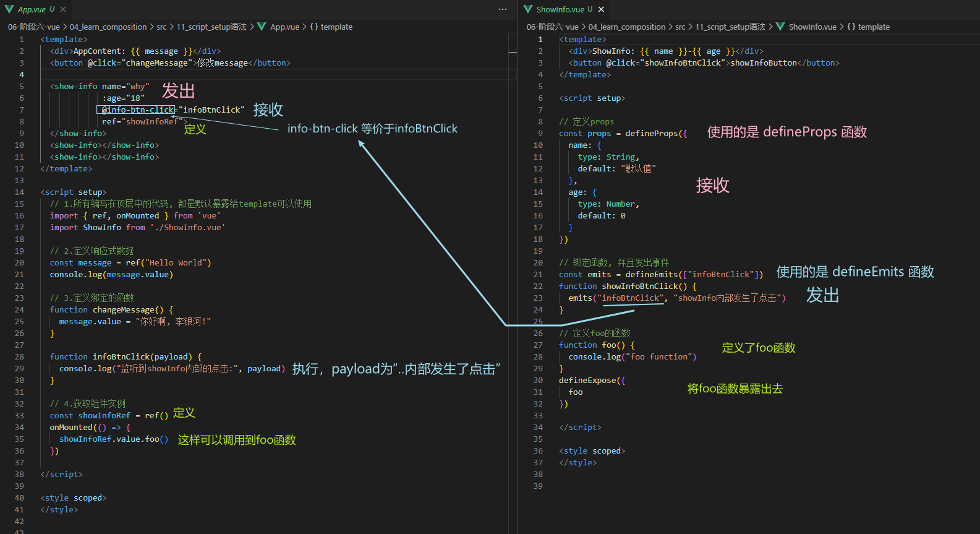Click the Vue icon on ShowInfo.vue tab

coord(528,9)
